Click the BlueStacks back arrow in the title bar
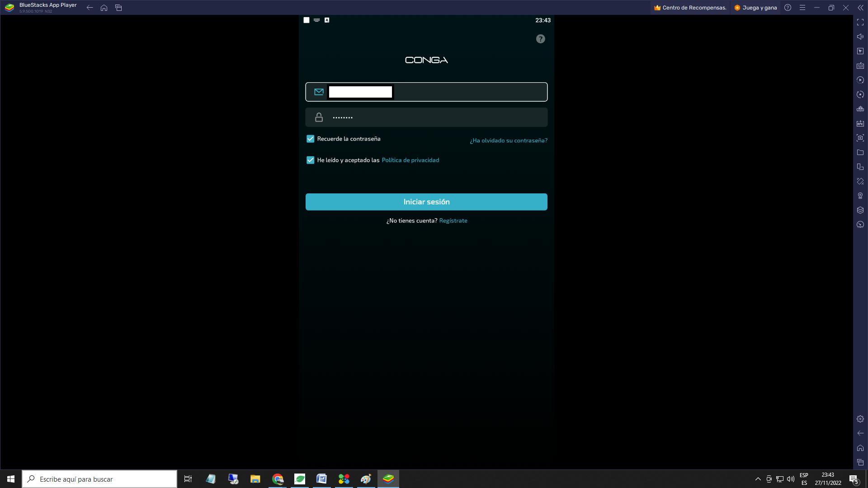Image resolution: width=868 pixels, height=488 pixels. 90,8
